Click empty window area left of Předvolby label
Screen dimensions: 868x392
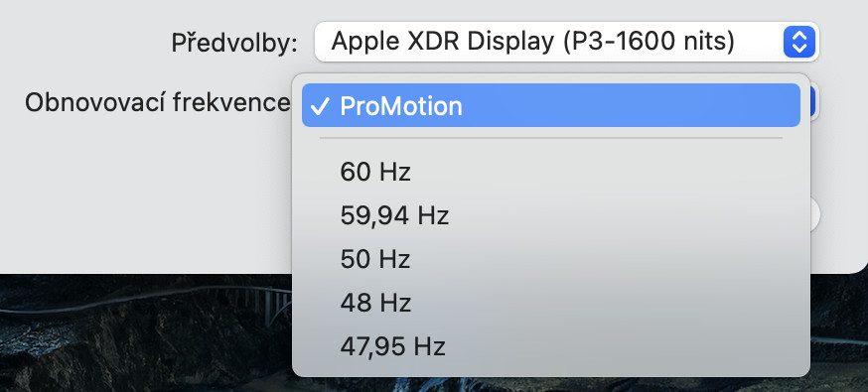(x=83, y=43)
